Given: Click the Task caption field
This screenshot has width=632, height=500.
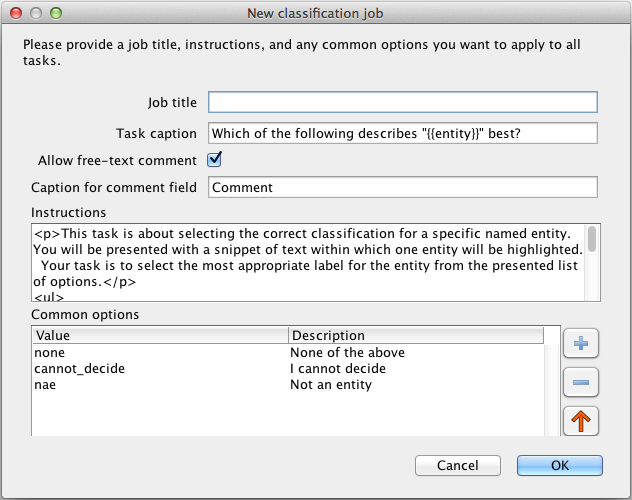Looking at the screenshot, I should [x=402, y=133].
